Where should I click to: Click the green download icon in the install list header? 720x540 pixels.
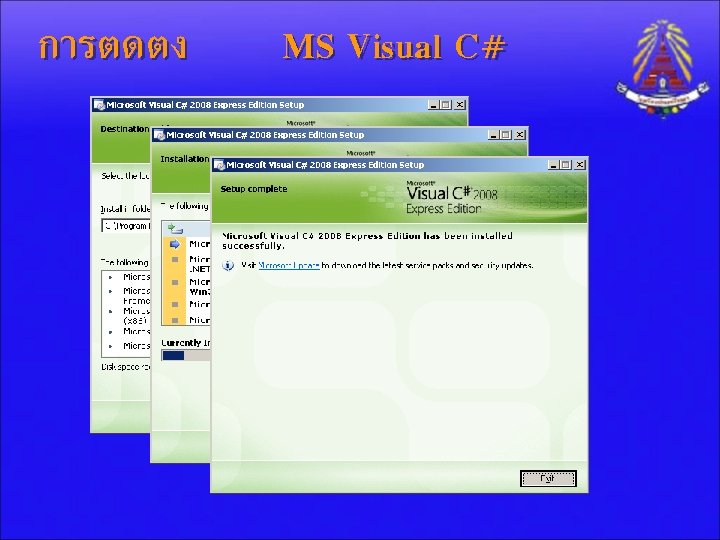tap(175, 228)
